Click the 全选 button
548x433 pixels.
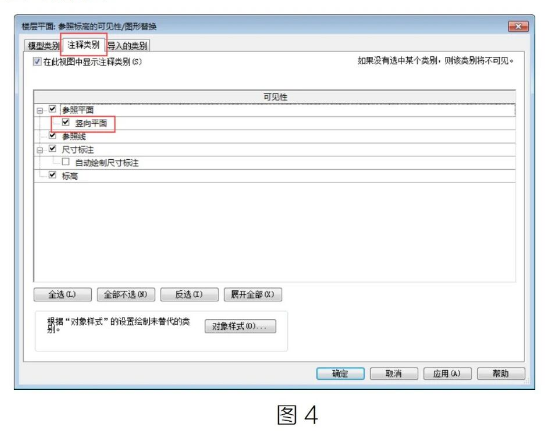coord(63,295)
